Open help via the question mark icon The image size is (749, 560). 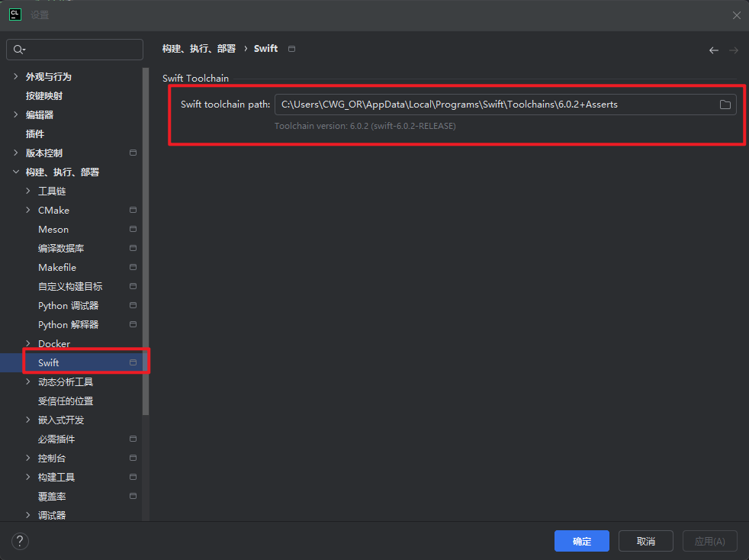[x=20, y=541]
